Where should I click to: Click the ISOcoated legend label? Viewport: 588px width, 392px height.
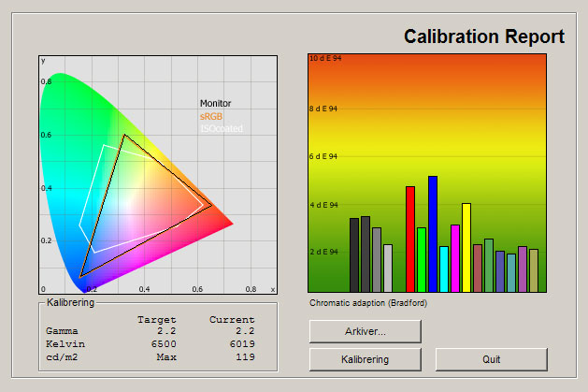pyautogui.click(x=222, y=129)
